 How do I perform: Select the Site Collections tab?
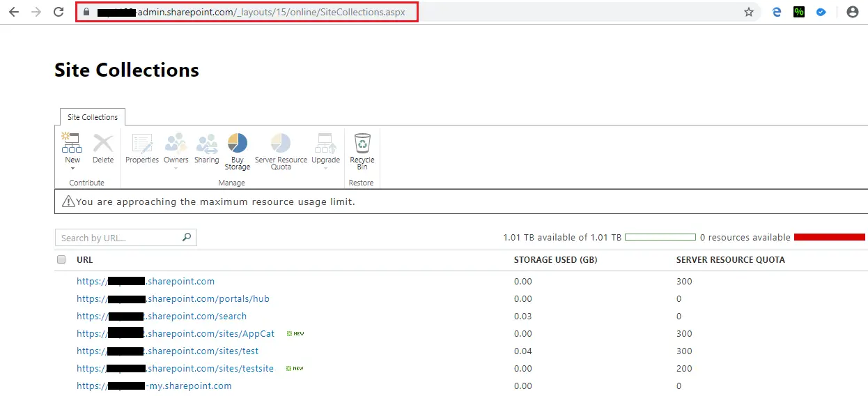point(93,117)
